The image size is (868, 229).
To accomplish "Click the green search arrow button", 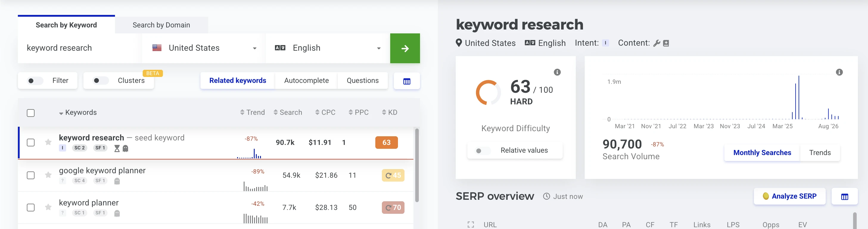I will (x=405, y=48).
